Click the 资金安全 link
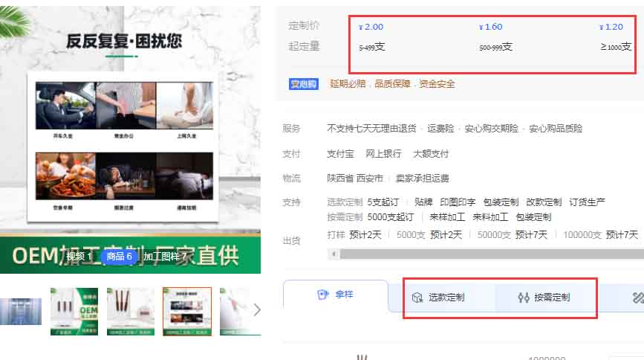Viewport: 644px width, 360px height. click(x=437, y=84)
